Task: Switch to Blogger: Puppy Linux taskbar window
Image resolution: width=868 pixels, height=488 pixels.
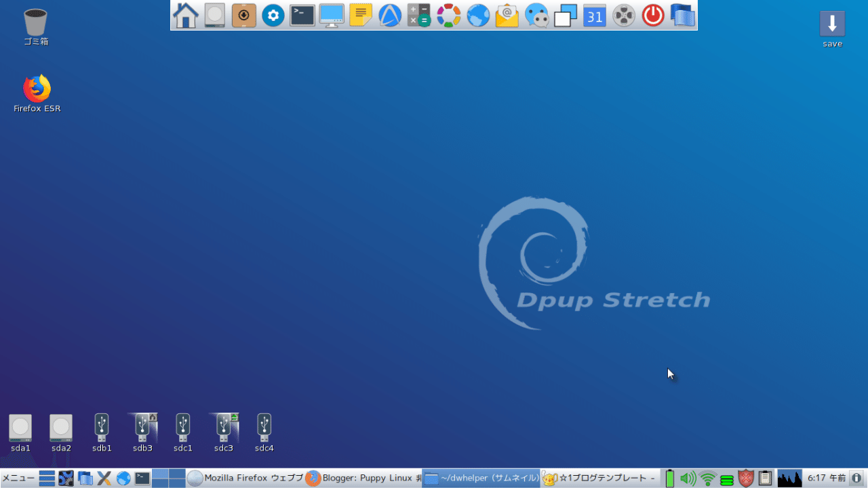Action: pos(363,478)
